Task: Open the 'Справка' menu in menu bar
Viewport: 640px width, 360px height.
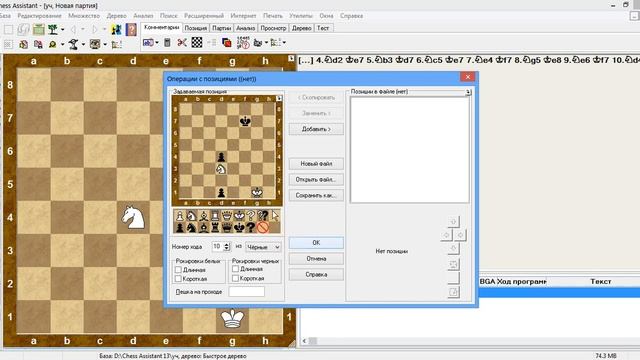Action: point(351,16)
